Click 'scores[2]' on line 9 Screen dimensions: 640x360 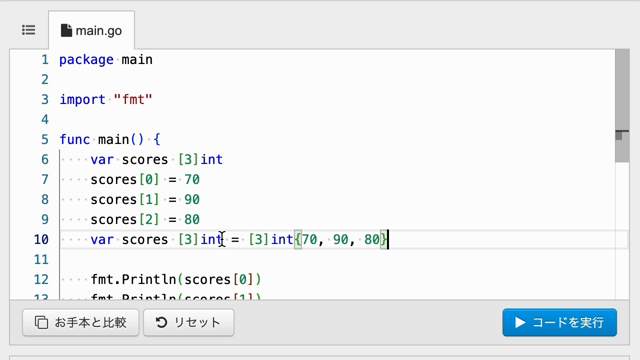pyautogui.click(x=125, y=220)
